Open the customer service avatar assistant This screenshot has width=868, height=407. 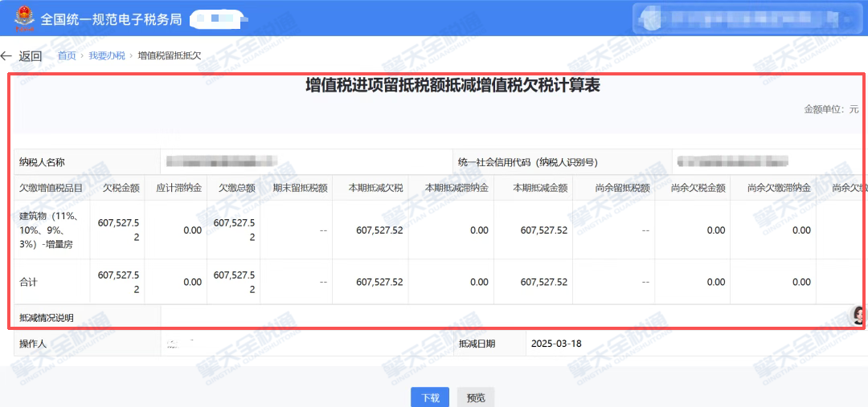pos(860,315)
